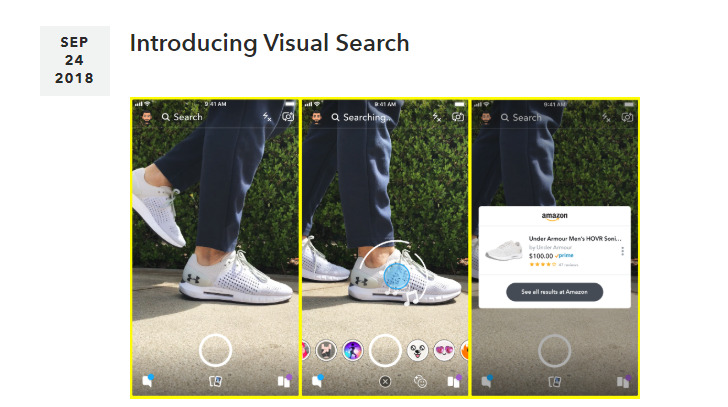Click See all results at Amazon button
728x407 pixels.
554,292
